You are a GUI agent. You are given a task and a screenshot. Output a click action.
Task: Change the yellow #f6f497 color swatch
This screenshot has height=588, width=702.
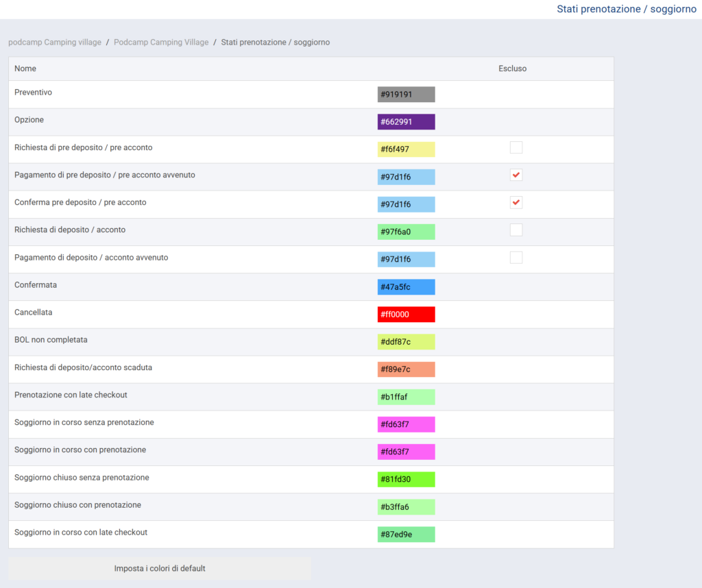[x=406, y=149]
